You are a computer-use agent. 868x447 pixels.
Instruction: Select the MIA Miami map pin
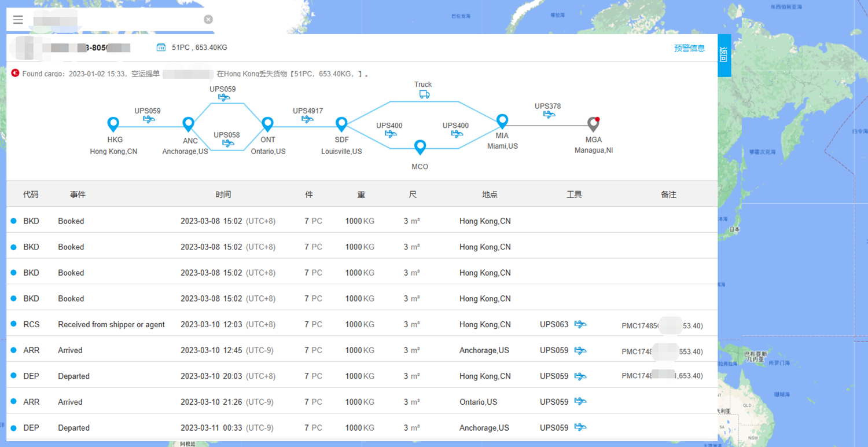pyautogui.click(x=502, y=121)
